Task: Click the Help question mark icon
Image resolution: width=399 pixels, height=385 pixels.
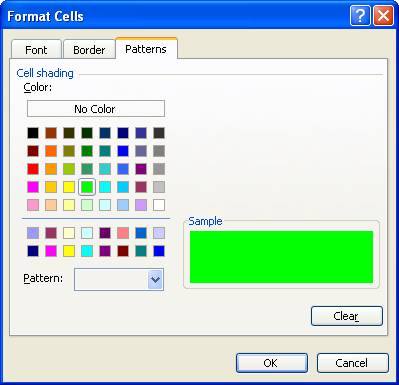Action: point(360,15)
